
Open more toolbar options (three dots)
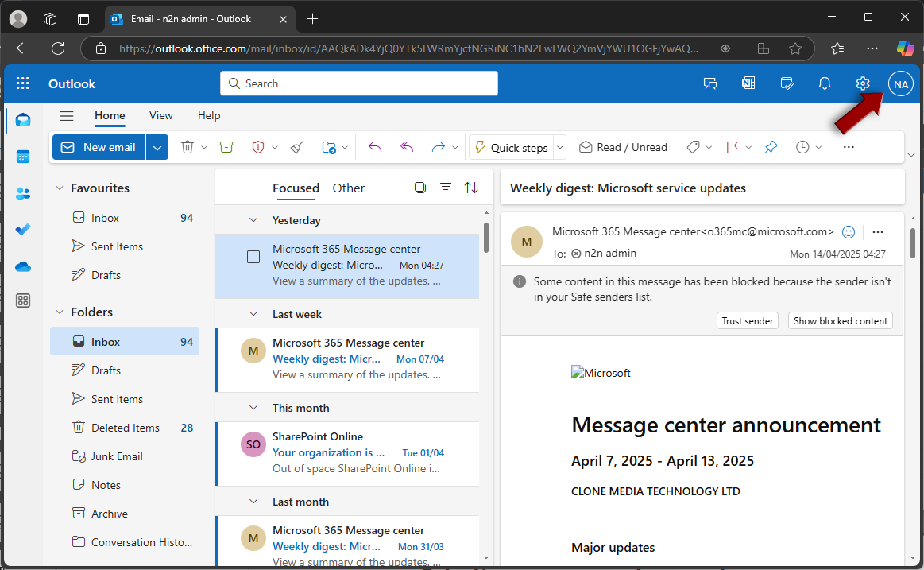849,147
